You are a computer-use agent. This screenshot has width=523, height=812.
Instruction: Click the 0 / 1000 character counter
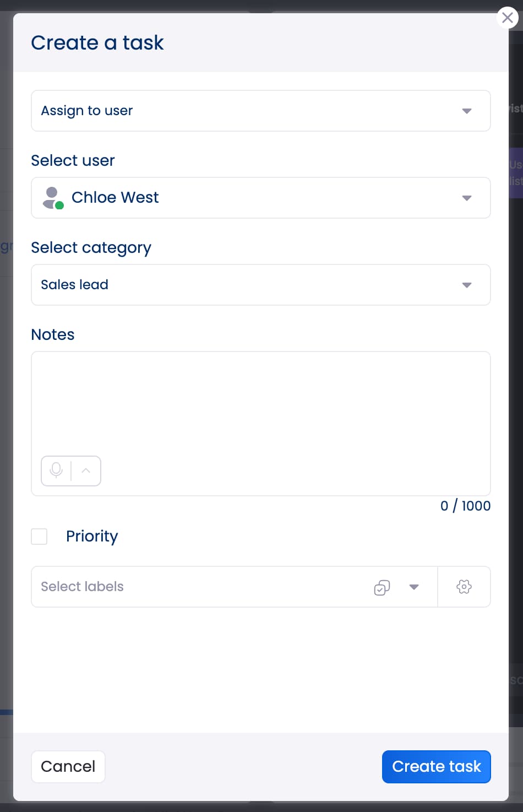[465, 506]
